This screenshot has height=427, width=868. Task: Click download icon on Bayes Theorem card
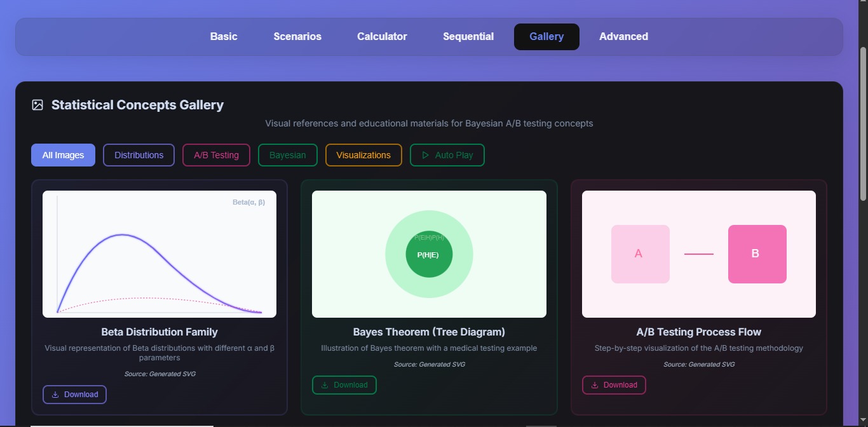(325, 385)
